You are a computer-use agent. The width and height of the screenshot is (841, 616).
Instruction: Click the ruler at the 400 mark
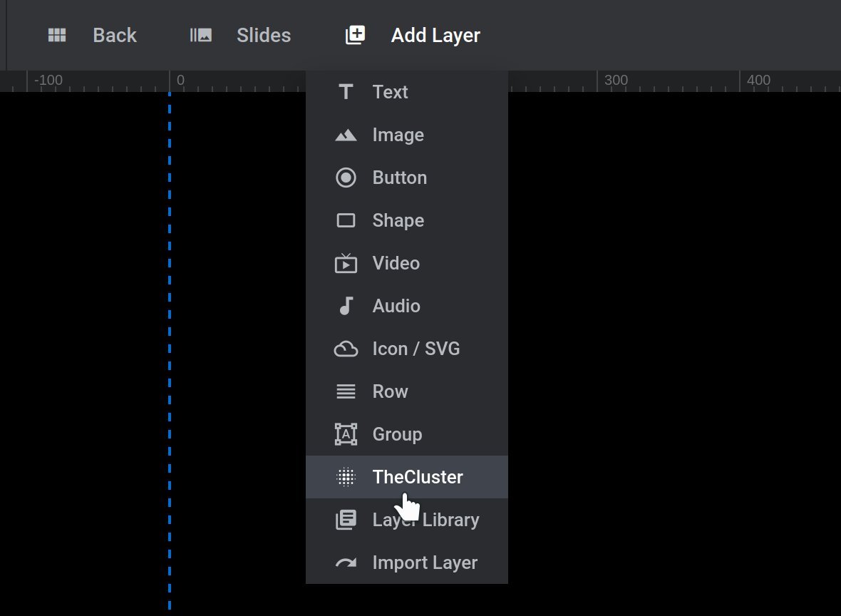758,81
